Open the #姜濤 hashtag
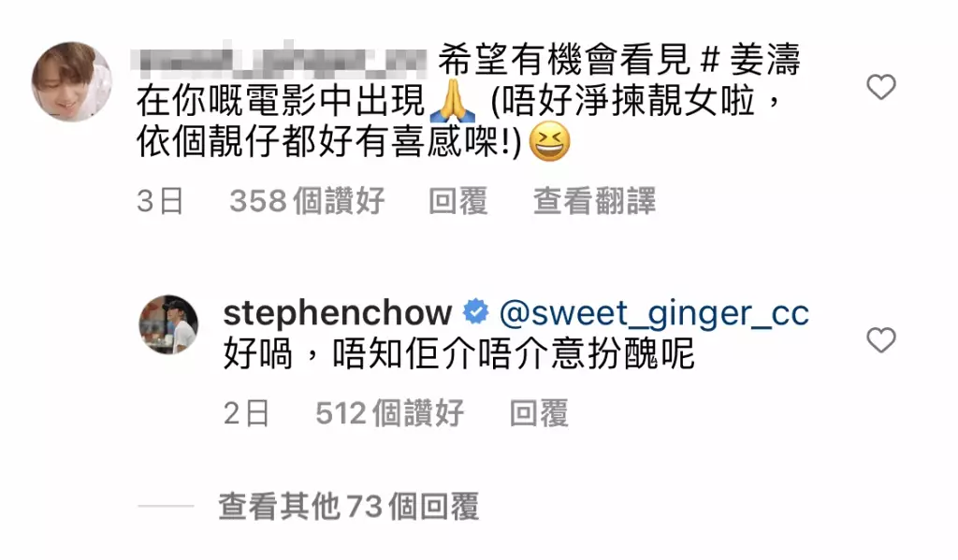Screen dimensions: 958x560 click(x=750, y=60)
